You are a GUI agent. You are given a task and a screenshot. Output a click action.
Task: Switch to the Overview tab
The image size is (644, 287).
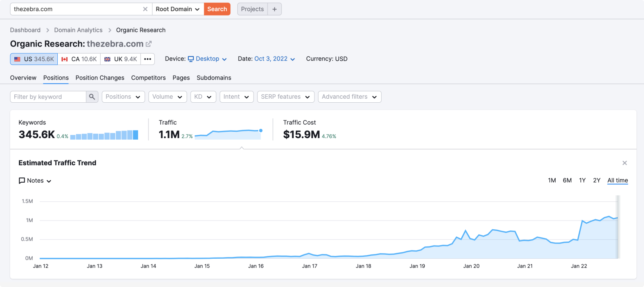pos(23,78)
